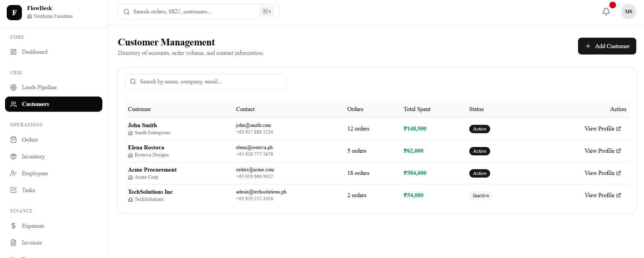Image resolution: width=644 pixels, height=258 pixels.
Task: Open the Inventory section
Action: coord(54,156)
